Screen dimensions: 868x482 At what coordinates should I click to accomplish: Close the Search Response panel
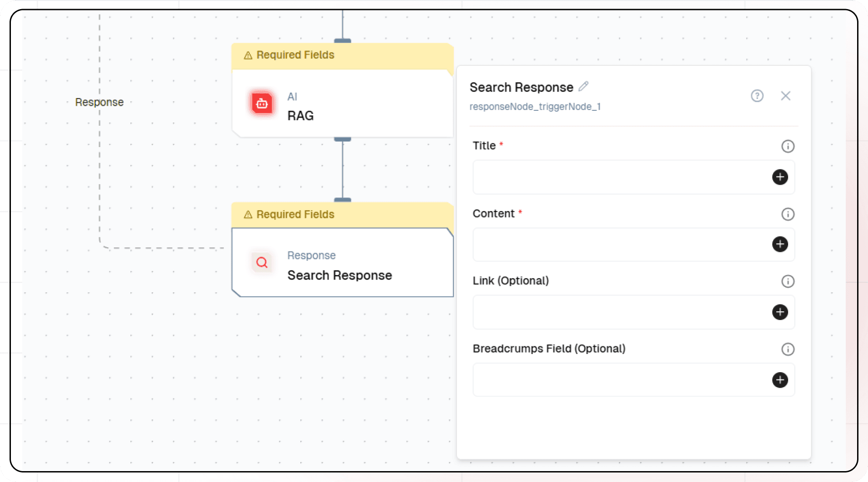(x=785, y=96)
